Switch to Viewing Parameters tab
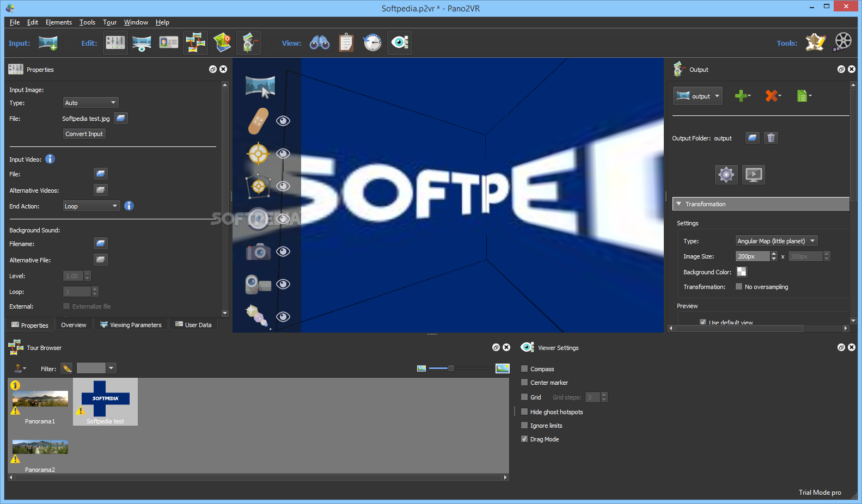The height and width of the screenshot is (504, 862). pos(131,325)
